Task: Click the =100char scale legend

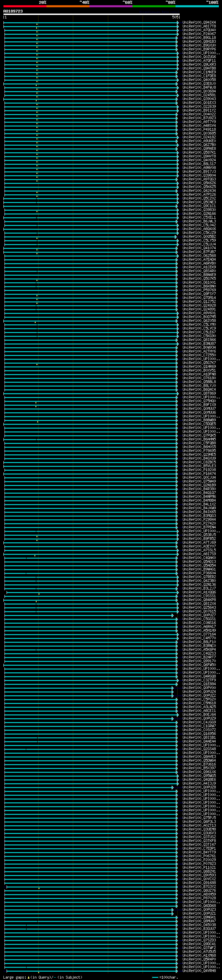Action: tap(165, 977)
